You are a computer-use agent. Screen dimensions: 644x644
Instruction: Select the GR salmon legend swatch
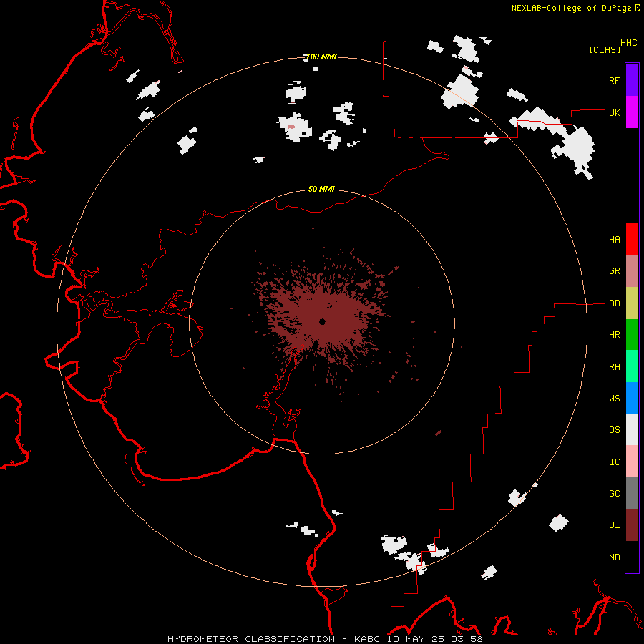(x=632, y=270)
